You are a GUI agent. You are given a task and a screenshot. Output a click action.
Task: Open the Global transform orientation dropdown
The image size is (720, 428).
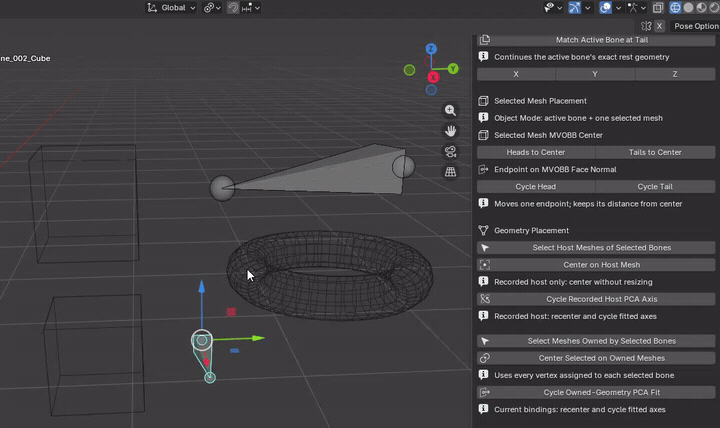tap(171, 8)
